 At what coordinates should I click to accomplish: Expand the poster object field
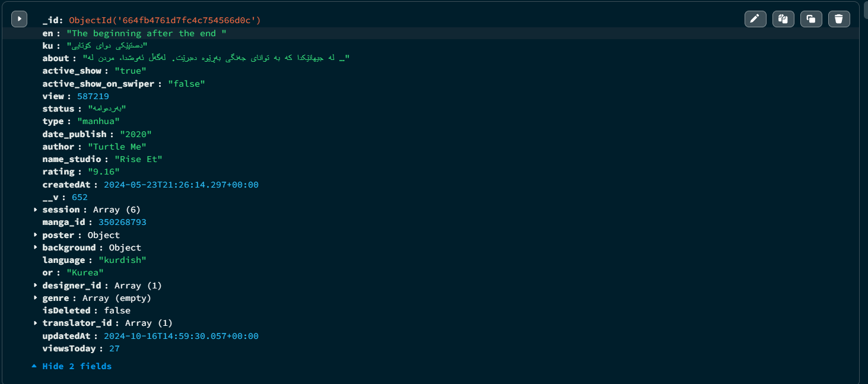click(36, 235)
